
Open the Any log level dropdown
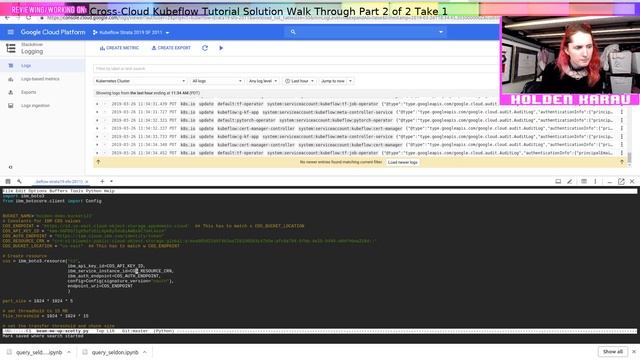pos(263,81)
